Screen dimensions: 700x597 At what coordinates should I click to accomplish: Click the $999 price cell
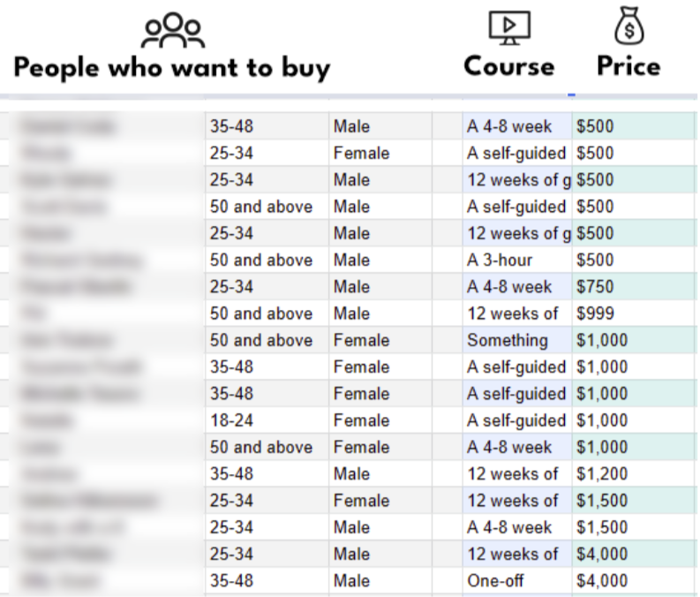coord(634,314)
